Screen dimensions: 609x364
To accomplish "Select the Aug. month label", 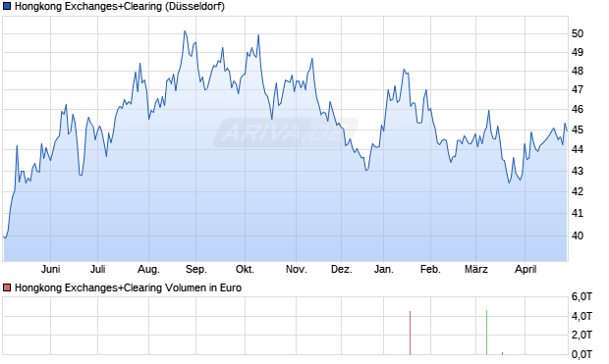I will [x=148, y=269].
